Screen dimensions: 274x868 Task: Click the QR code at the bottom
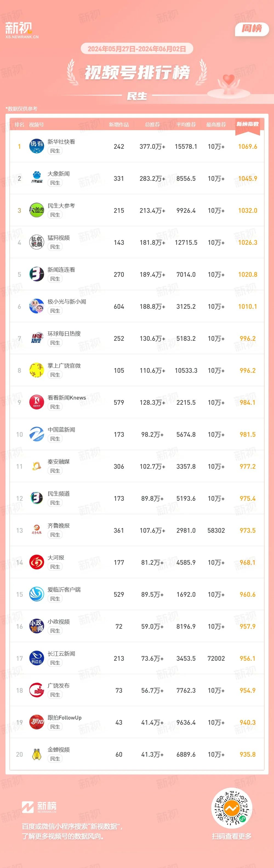pos(232,809)
